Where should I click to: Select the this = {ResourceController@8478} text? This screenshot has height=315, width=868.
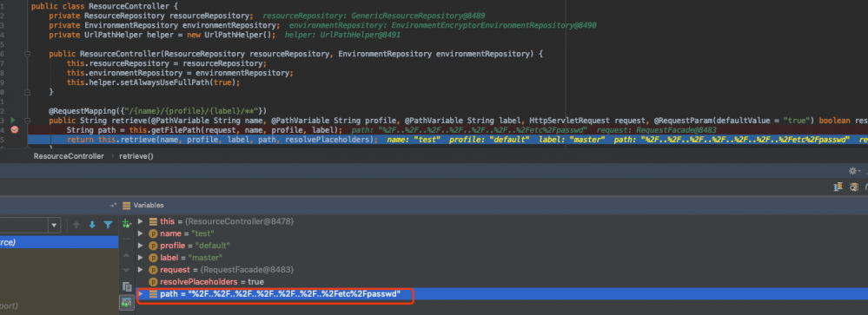coord(227,221)
